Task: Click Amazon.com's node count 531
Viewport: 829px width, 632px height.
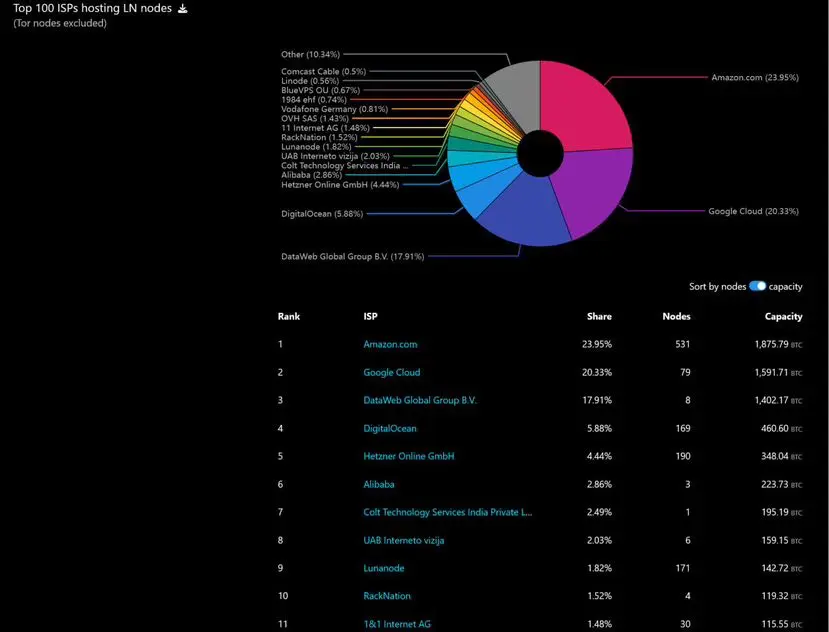Action: click(x=683, y=344)
